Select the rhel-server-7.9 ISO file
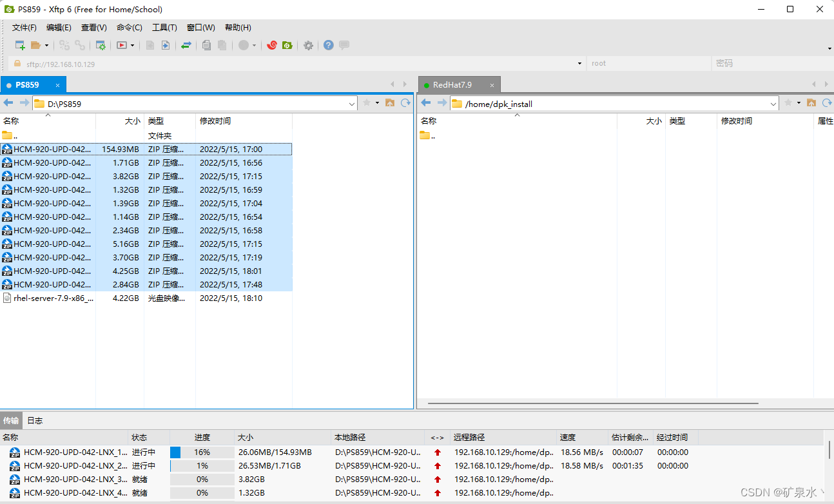This screenshot has width=834, height=504. click(x=48, y=298)
